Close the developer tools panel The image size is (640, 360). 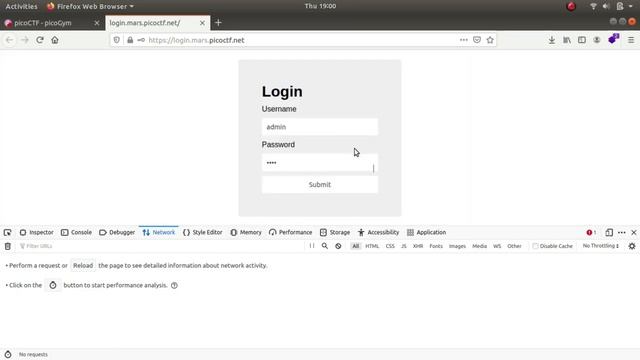click(x=634, y=232)
